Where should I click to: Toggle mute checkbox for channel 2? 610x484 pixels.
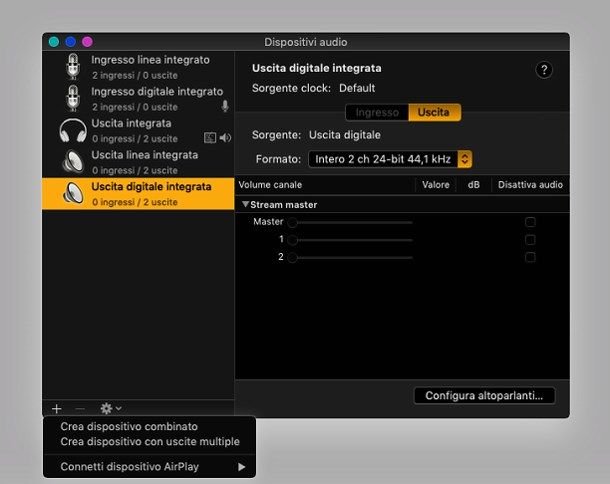[x=530, y=257]
